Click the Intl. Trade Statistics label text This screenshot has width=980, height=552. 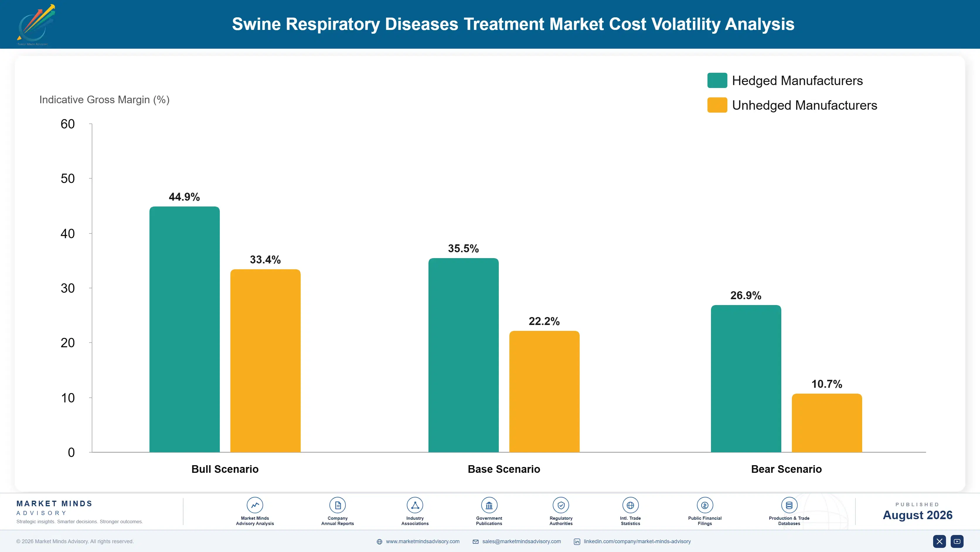[630, 521]
